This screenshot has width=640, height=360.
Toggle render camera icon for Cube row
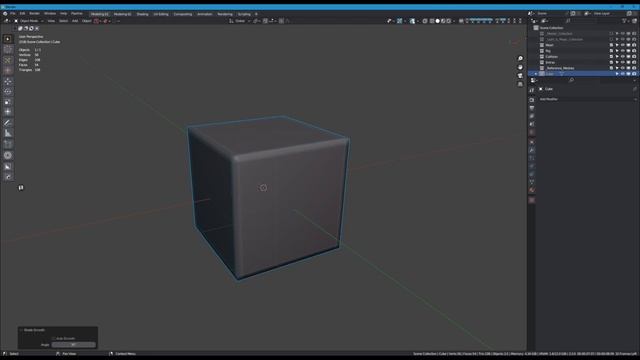tap(634, 74)
